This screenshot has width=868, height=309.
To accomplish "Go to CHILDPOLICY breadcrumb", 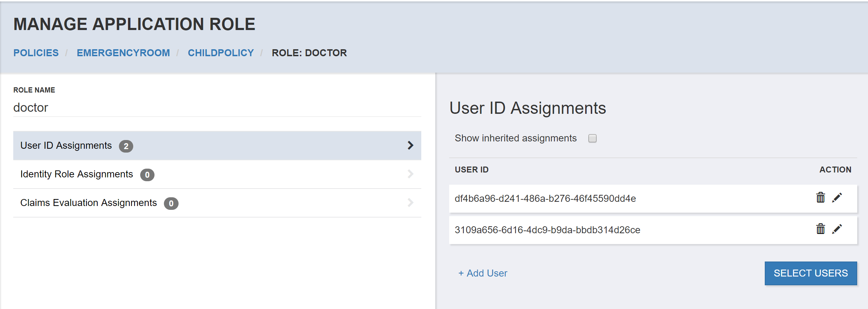I will click(221, 53).
